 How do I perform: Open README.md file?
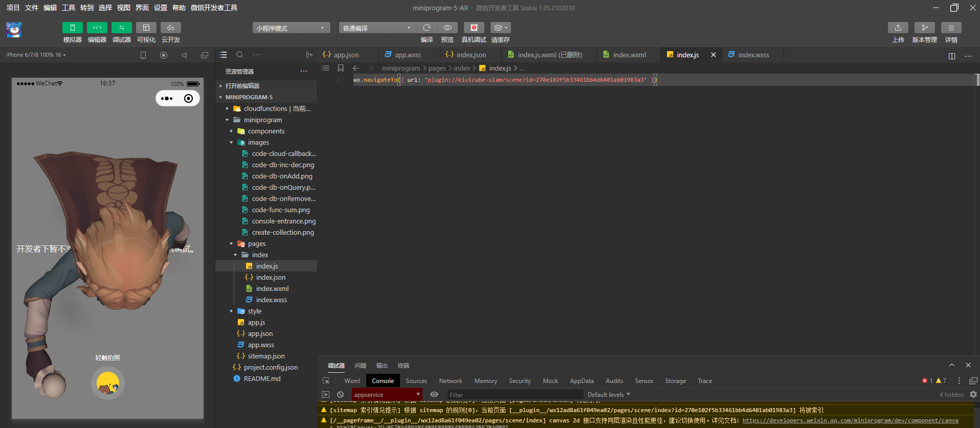tap(266, 378)
